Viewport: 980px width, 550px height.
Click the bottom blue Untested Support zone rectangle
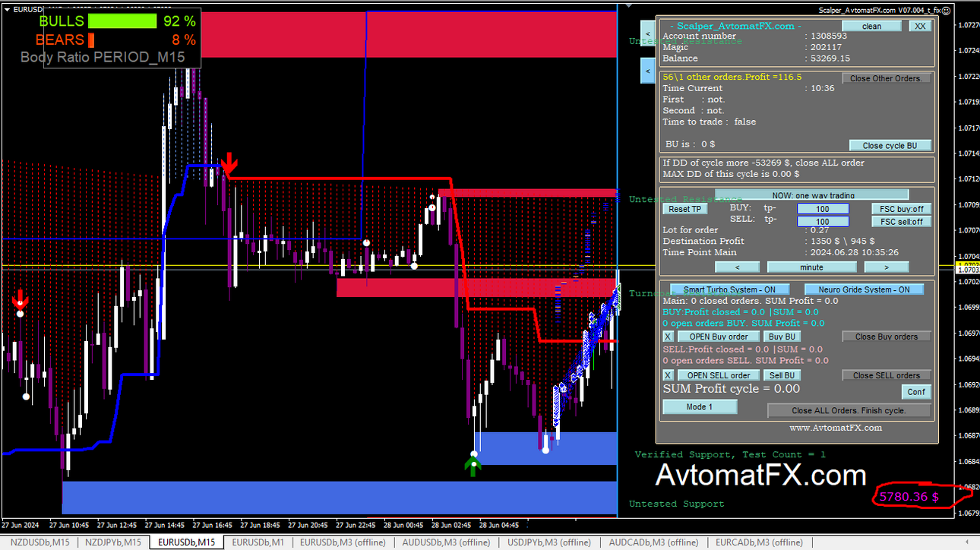point(339,498)
